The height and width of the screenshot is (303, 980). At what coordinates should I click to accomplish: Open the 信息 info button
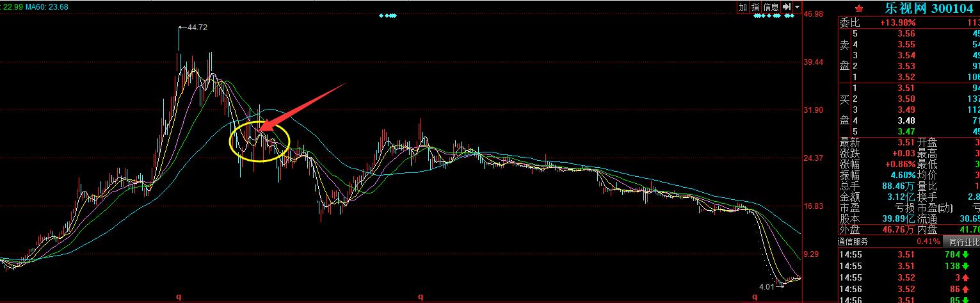pos(771,7)
